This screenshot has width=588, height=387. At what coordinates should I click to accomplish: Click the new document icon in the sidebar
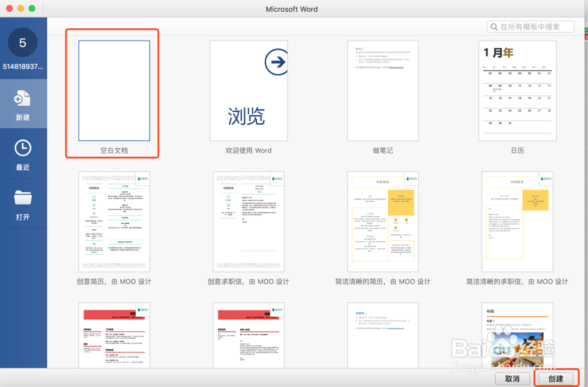click(x=22, y=98)
